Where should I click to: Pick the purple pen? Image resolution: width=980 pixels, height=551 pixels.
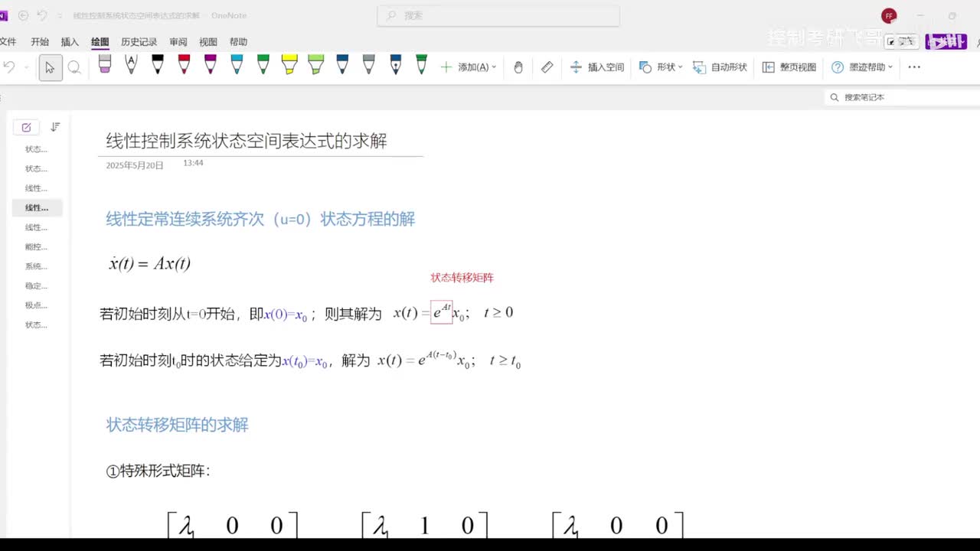click(x=211, y=65)
